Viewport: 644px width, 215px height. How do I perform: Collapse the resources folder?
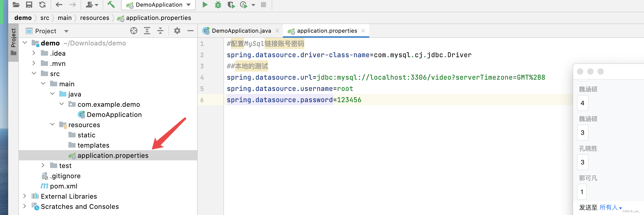[x=52, y=124]
